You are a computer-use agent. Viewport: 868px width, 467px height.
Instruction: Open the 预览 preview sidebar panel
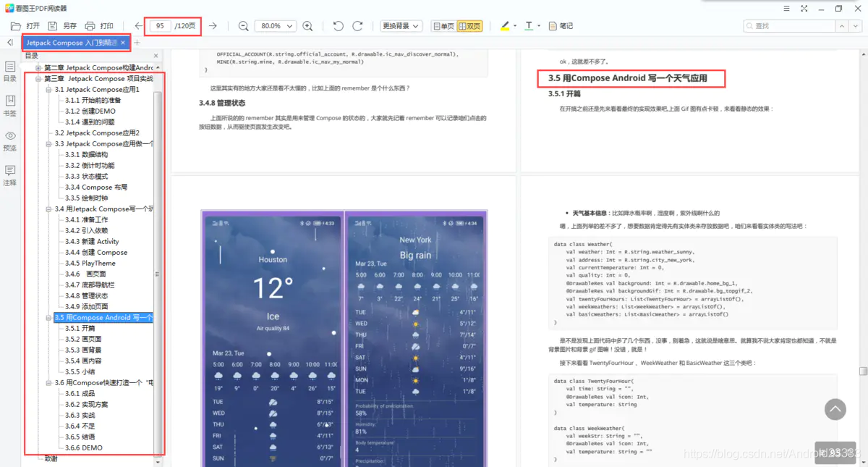[x=10, y=141]
